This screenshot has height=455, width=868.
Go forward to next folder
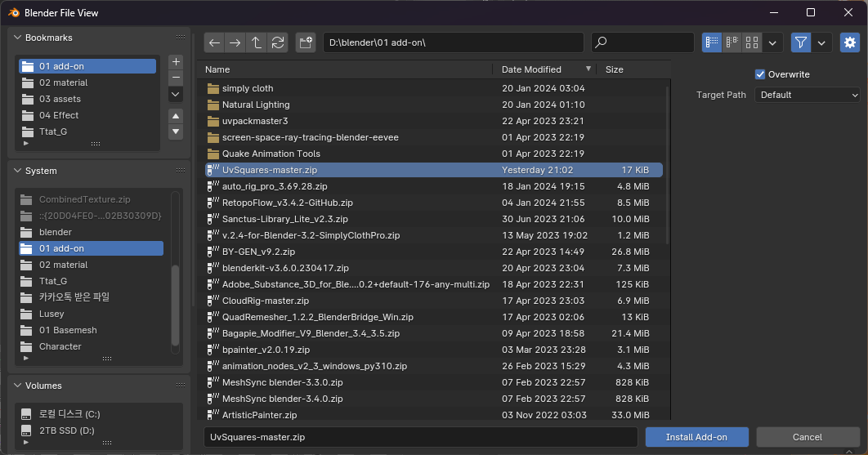pyautogui.click(x=235, y=42)
